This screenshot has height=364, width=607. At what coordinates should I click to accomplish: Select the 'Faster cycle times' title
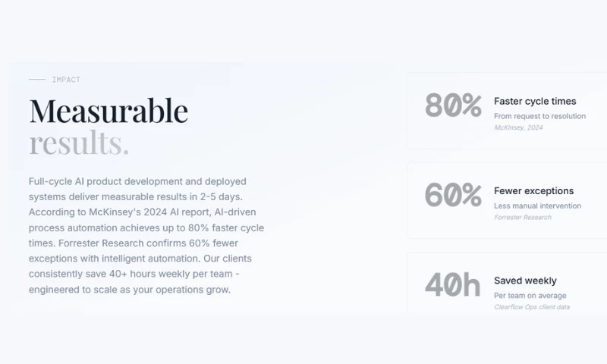tap(535, 101)
